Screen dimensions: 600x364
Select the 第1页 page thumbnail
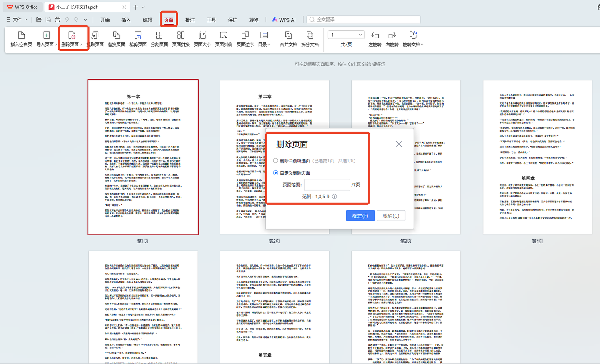[x=143, y=157]
